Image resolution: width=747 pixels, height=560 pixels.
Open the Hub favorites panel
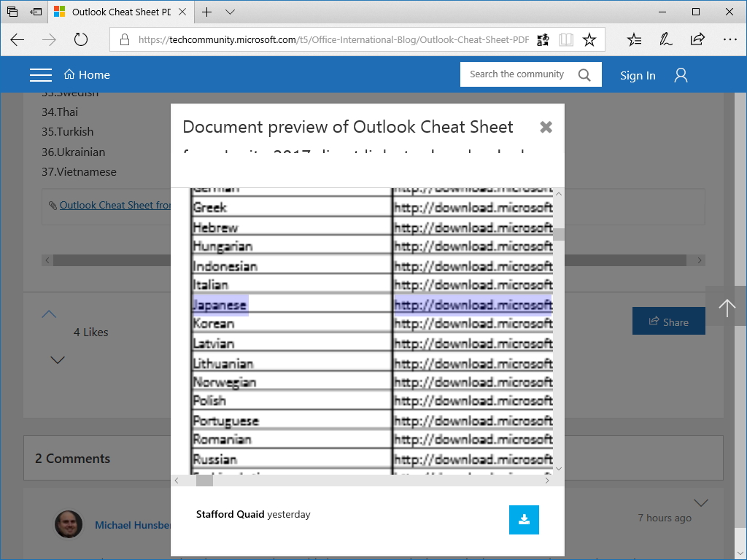coord(633,40)
